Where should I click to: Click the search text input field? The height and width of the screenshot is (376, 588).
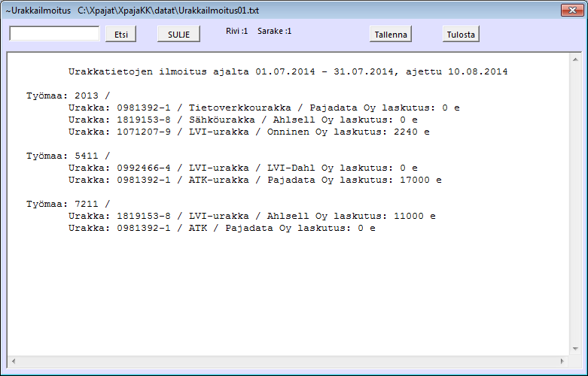point(54,34)
